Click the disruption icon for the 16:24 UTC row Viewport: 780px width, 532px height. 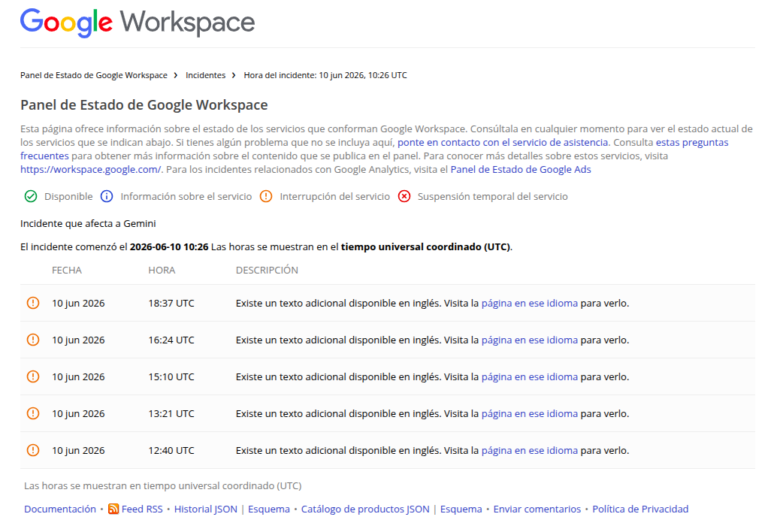33,340
